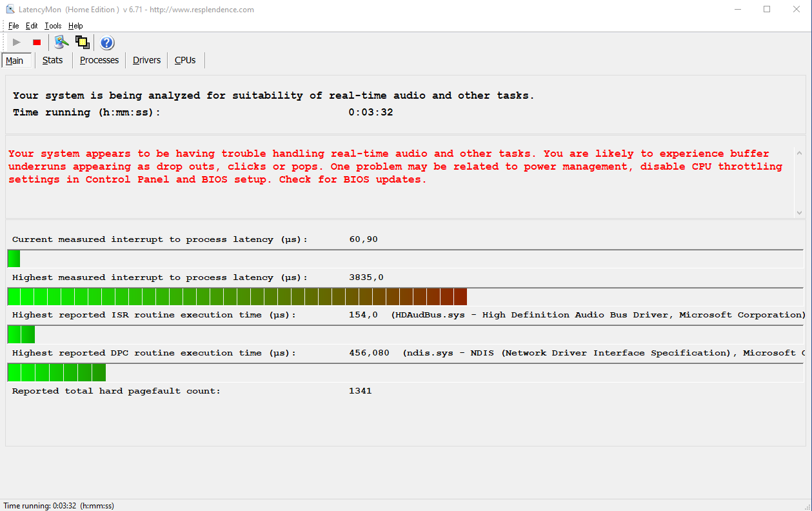This screenshot has height=511, width=812.
Task: Open the system analysis magnifier icon
Action: click(61, 43)
